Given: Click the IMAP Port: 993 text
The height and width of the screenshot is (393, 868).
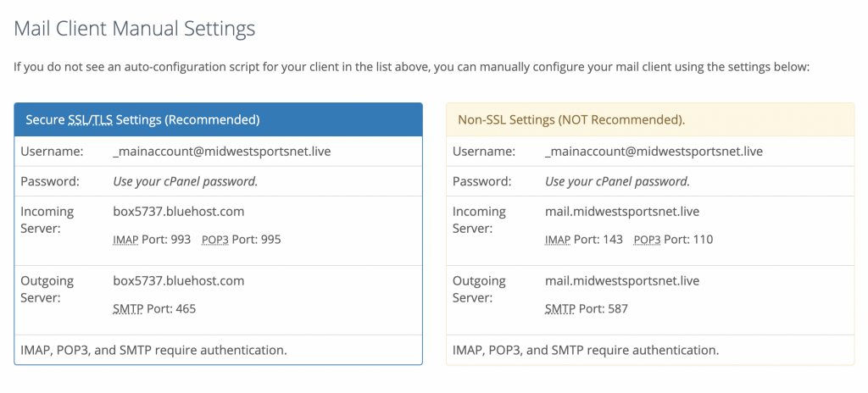Looking at the screenshot, I should (x=152, y=240).
